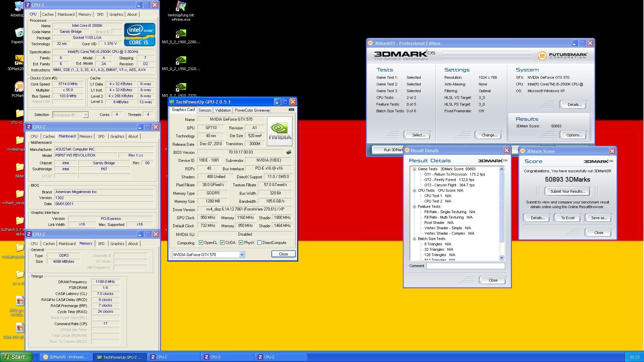
Task: Click the Comment input field
Action: click(x=465, y=266)
